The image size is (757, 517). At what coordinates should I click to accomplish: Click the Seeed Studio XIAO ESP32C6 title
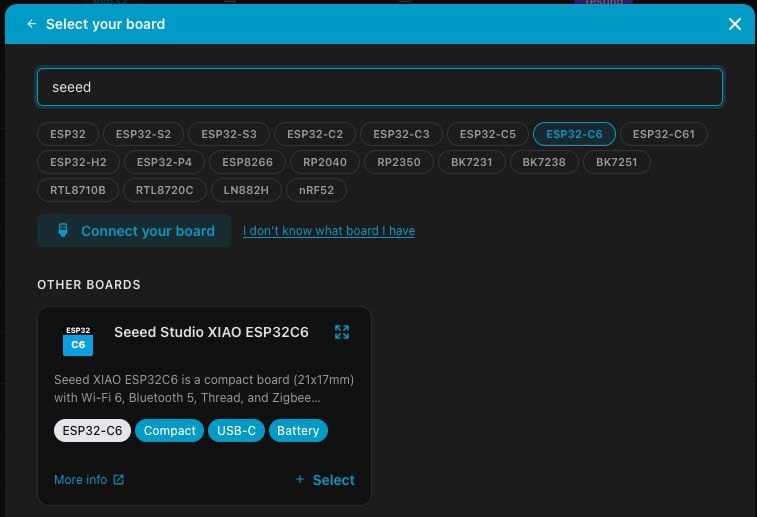pos(211,332)
